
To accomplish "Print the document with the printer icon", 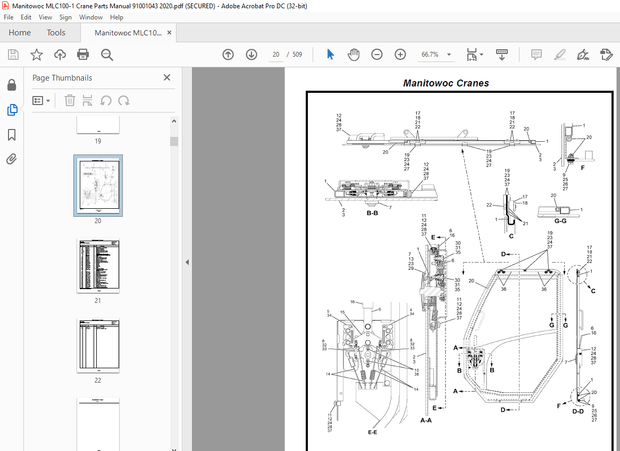I will (83, 55).
